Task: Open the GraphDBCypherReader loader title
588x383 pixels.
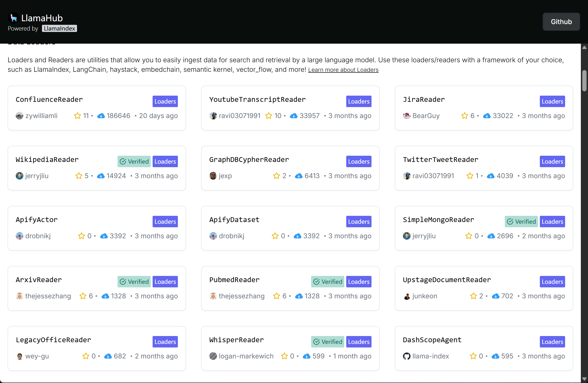Action: (x=249, y=159)
